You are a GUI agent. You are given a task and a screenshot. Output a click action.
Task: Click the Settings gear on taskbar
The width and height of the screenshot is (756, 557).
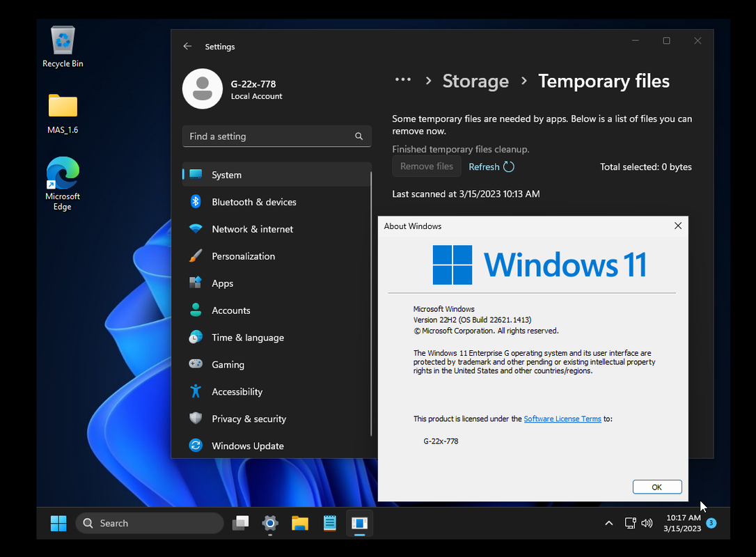tap(270, 524)
